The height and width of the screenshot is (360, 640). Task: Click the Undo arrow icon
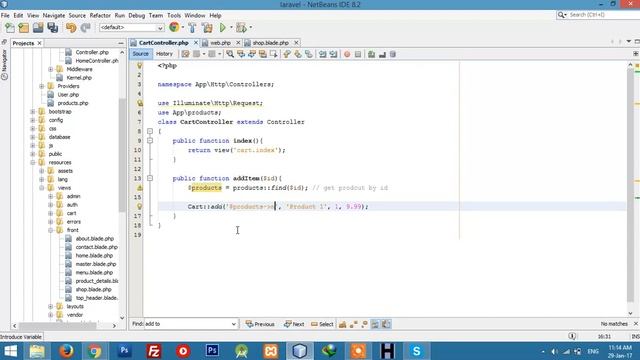tap(71, 28)
